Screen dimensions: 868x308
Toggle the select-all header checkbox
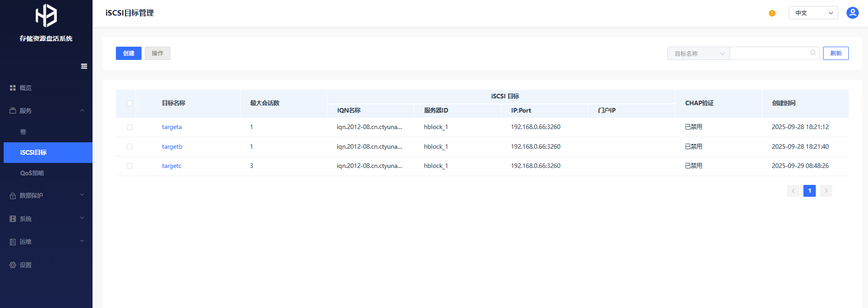pos(130,103)
